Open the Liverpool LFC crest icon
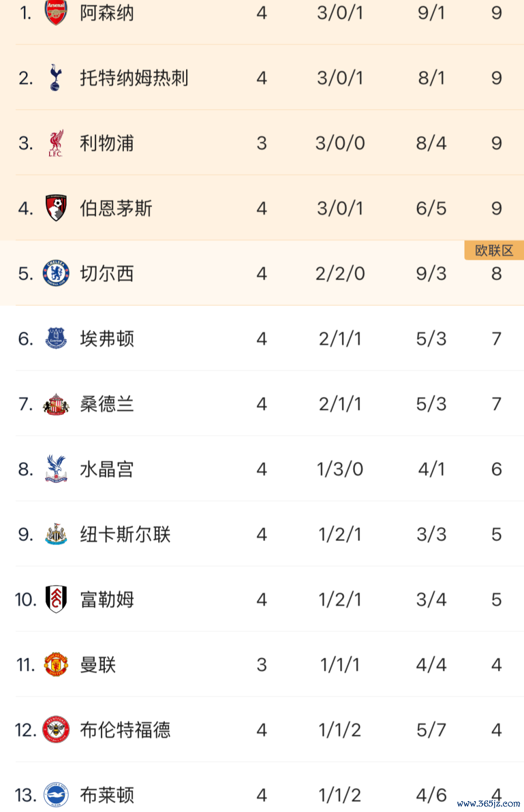524x812 pixels. point(56,143)
